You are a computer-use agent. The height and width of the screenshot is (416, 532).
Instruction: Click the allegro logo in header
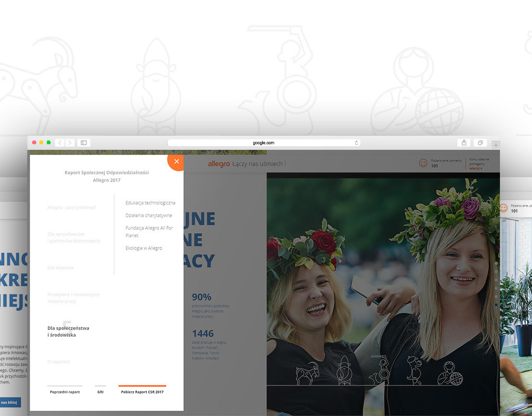coord(219,164)
